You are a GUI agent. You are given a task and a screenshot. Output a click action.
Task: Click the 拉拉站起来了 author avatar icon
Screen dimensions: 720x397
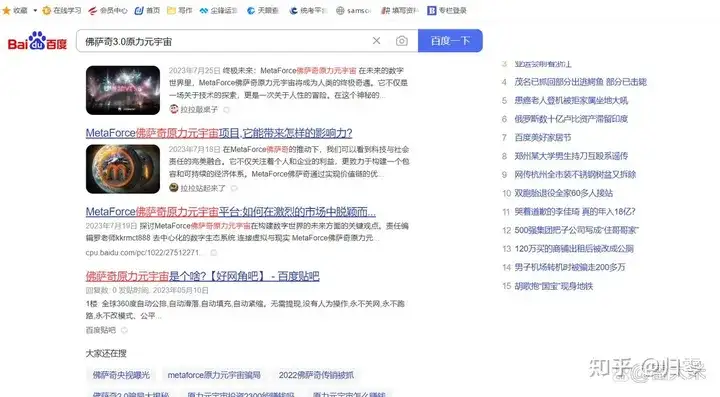coord(174,188)
